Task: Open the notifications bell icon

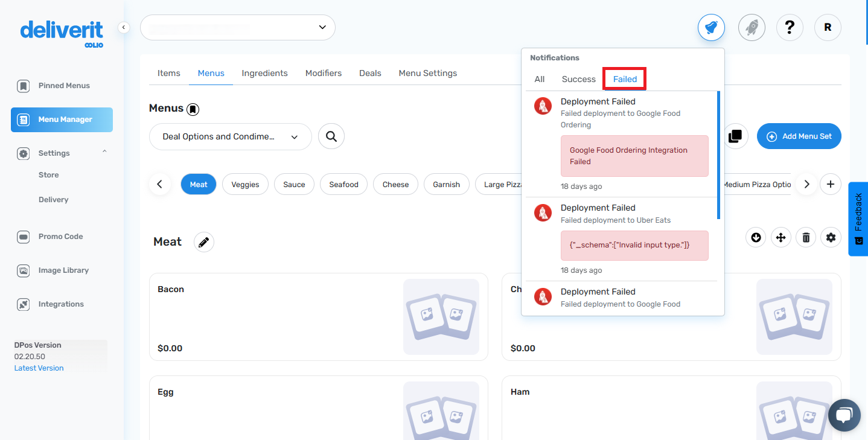Action: [x=711, y=28]
